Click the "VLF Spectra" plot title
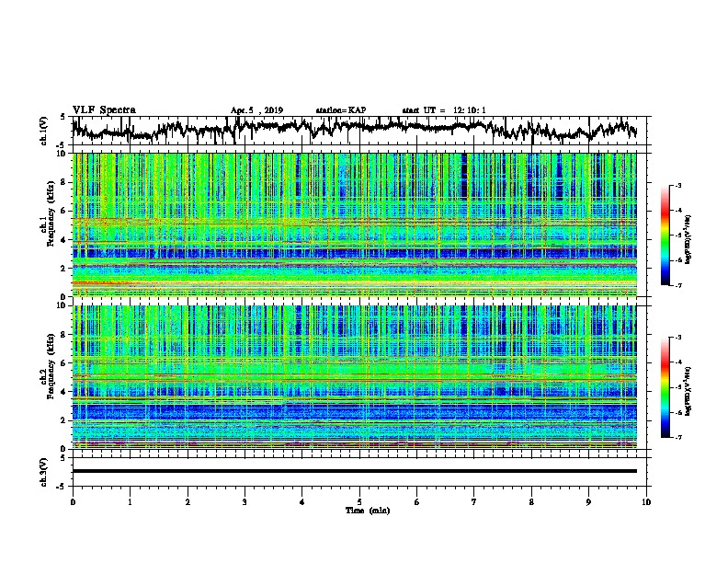Screen dimensions: 728x563 point(104,110)
